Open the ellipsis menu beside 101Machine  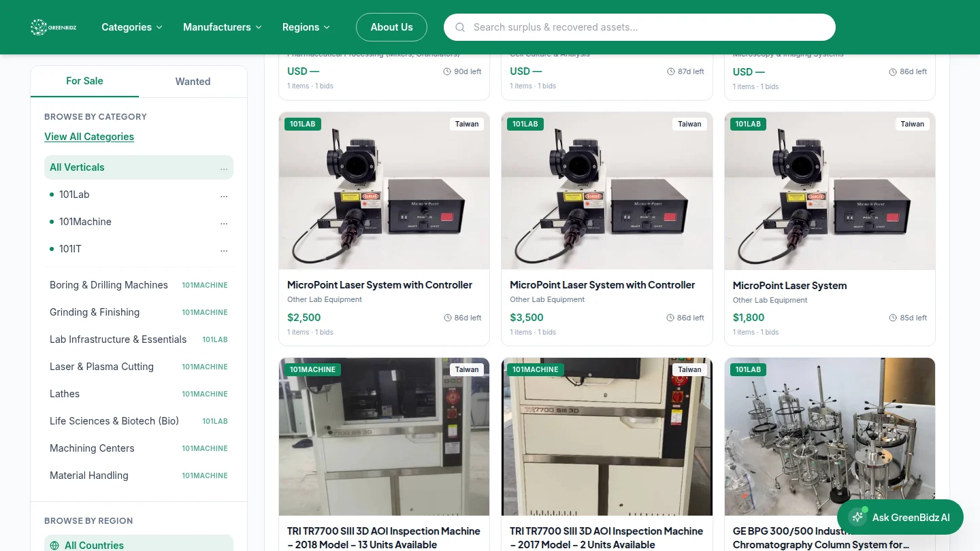[x=224, y=222]
